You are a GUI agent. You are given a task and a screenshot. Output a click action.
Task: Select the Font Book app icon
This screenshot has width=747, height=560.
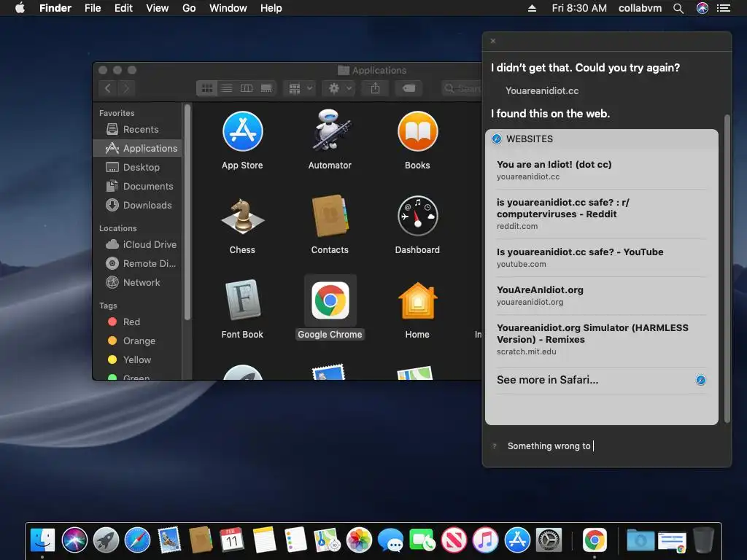coord(242,300)
